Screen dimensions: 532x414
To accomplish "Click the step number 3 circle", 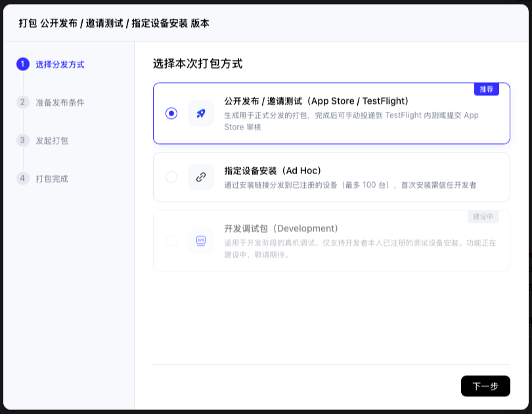I will (x=23, y=140).
